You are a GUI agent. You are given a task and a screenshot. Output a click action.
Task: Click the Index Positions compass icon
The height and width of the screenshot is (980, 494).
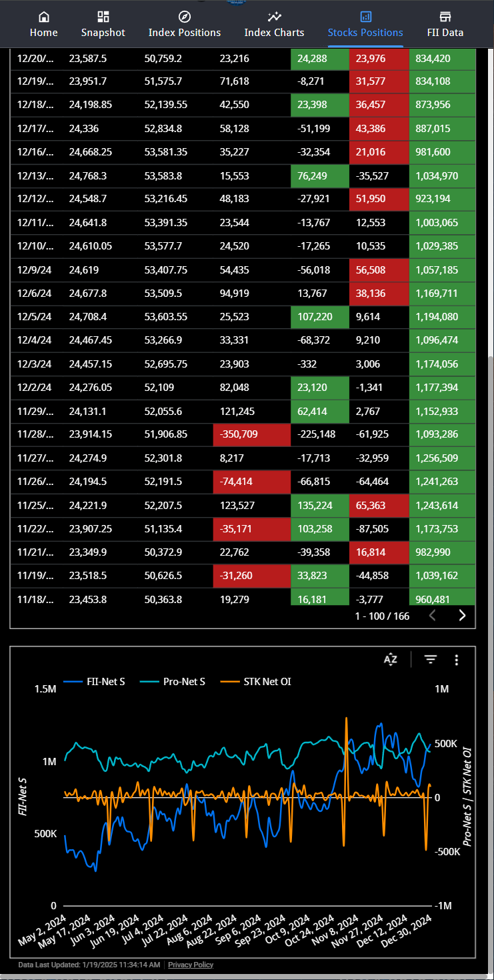click(185, 17)
